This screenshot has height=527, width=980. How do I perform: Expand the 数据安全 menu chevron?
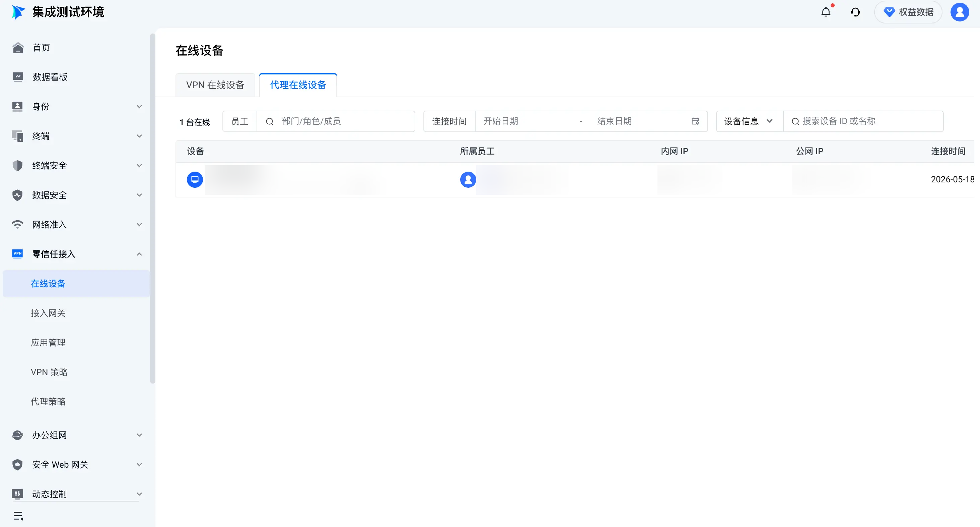point(139,195)
